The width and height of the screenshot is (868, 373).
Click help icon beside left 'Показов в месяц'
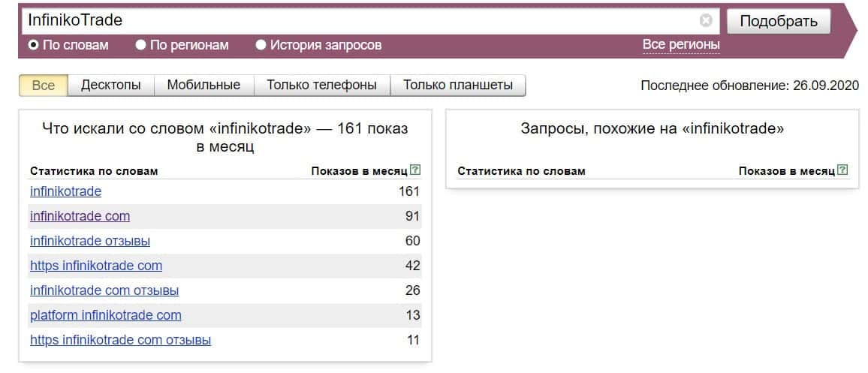point(415,170)
